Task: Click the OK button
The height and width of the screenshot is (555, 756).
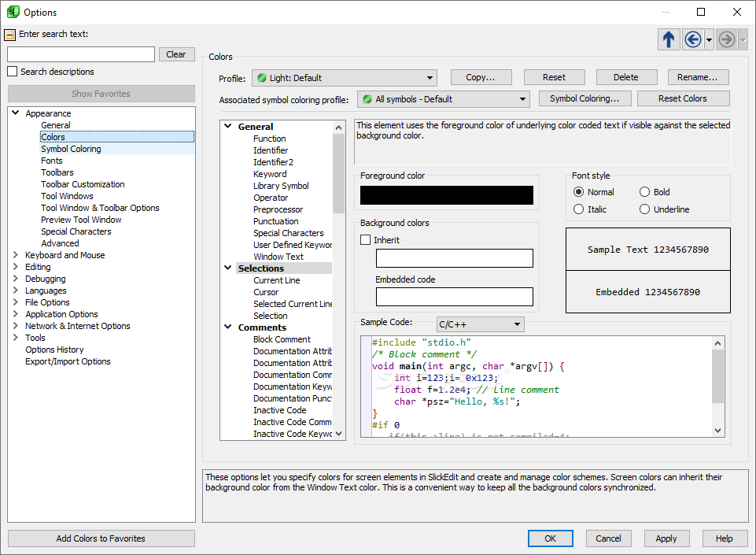Action: click(550, 538)
